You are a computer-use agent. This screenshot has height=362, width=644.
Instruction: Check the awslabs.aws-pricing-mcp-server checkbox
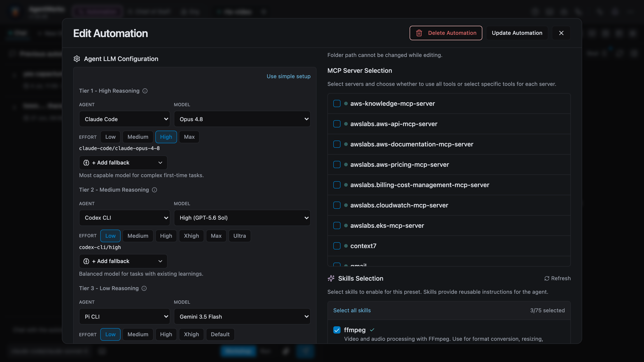[337, 165]
